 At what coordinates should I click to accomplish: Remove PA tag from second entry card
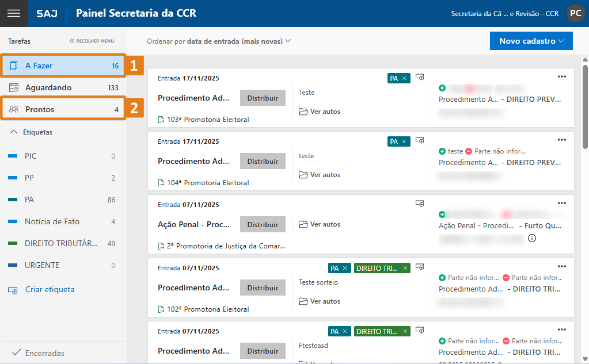point(404,141)
